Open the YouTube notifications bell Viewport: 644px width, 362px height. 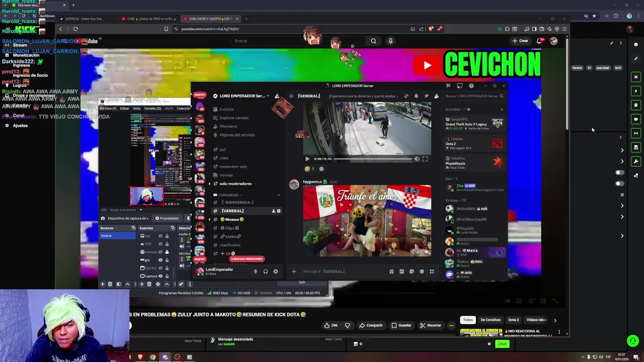coord(539,41)
